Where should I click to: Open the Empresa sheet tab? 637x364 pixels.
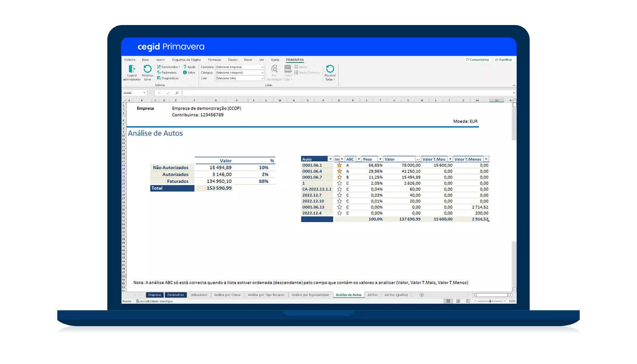(x=155, y=295)
